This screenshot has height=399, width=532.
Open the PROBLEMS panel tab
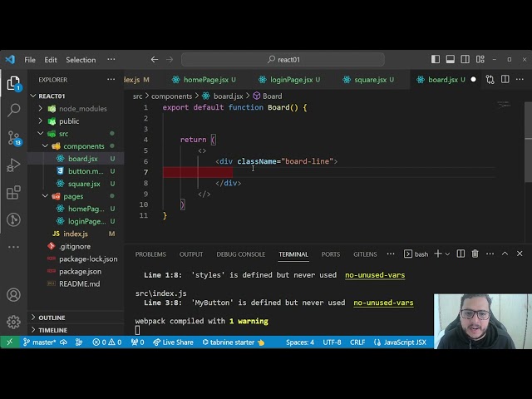150,254
